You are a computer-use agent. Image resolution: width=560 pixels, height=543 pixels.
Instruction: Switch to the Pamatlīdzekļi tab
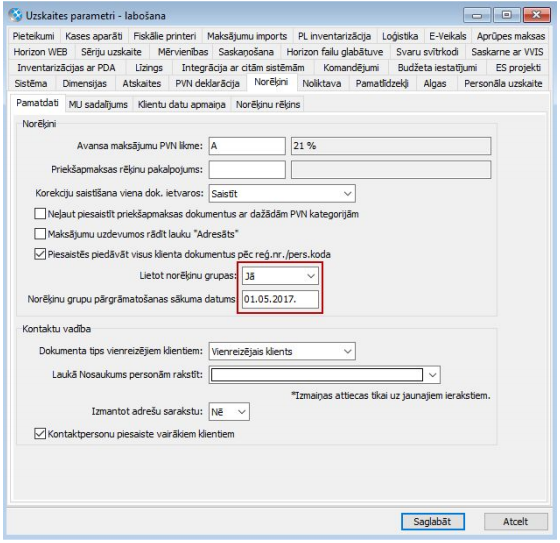[x=382, y=83]
